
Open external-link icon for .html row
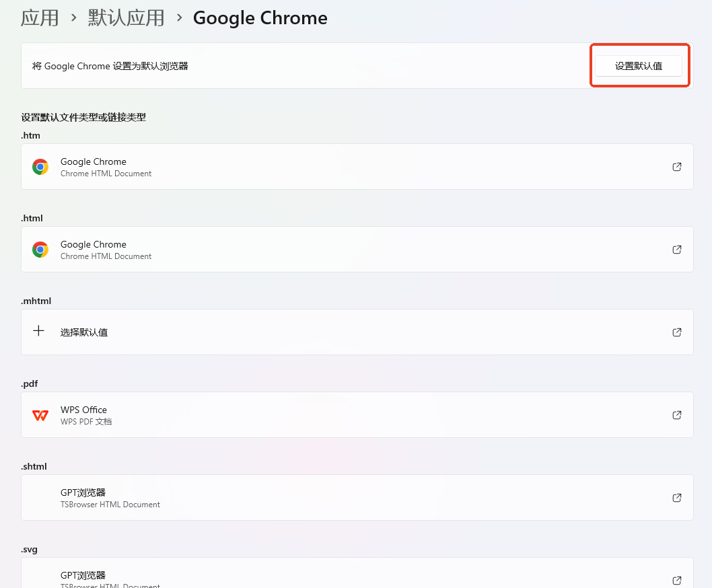pos(676,250)
